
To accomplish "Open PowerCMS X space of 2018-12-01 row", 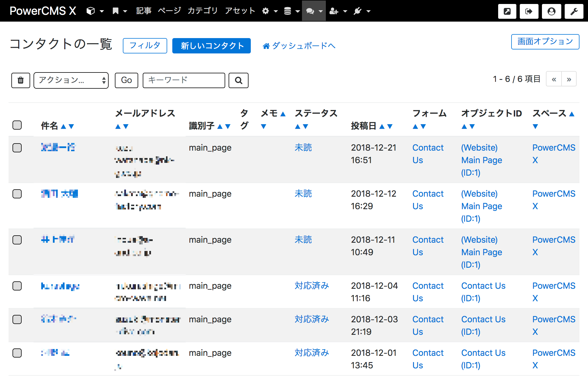I will pyautogui.click(x=554, y=359).
